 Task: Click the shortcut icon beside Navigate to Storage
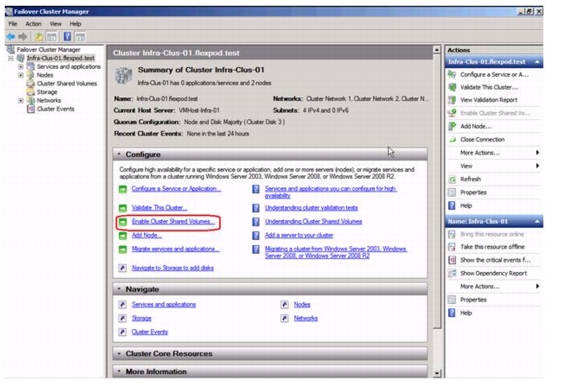123,268
